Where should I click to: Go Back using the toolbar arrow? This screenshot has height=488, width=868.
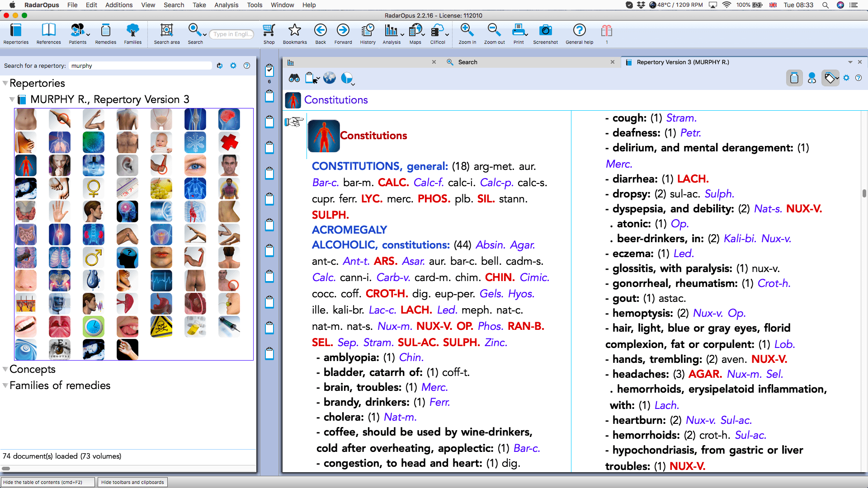tap(321, 34)
